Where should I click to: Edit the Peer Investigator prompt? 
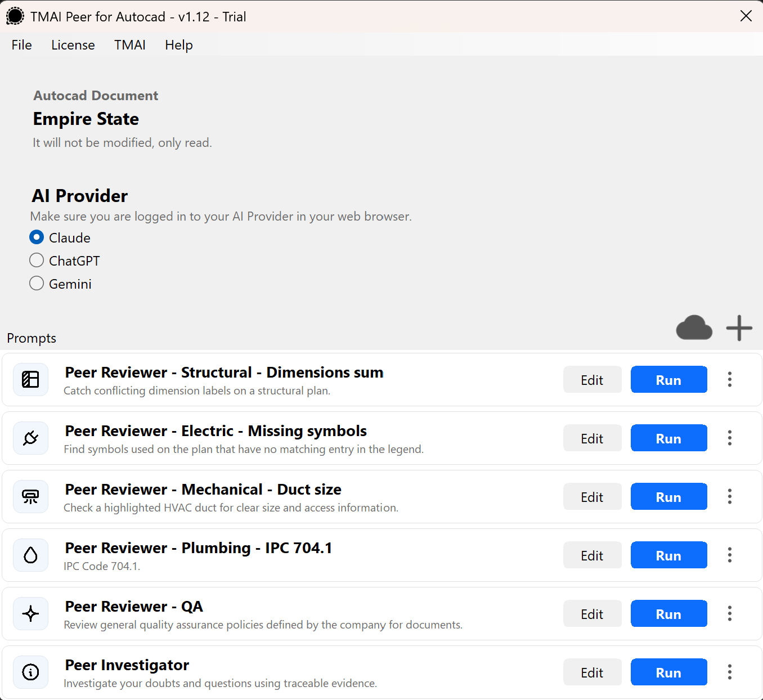pyautogui.click(x=592, y=672)
